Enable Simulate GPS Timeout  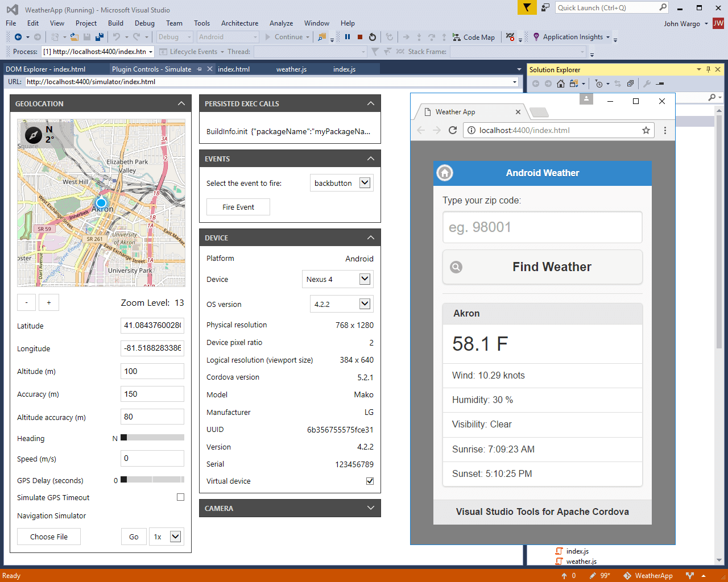(180, 497)
